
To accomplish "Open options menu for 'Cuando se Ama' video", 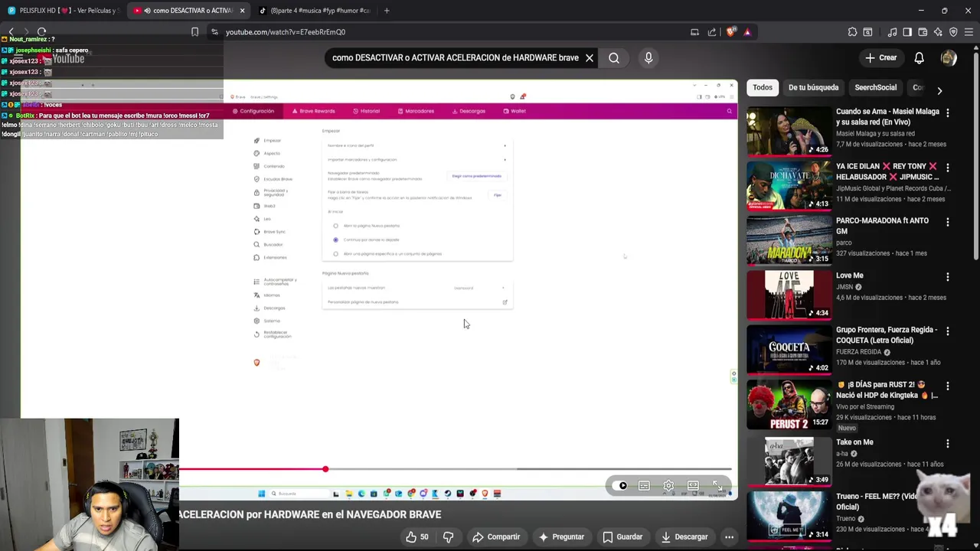I will click(947, 112).
